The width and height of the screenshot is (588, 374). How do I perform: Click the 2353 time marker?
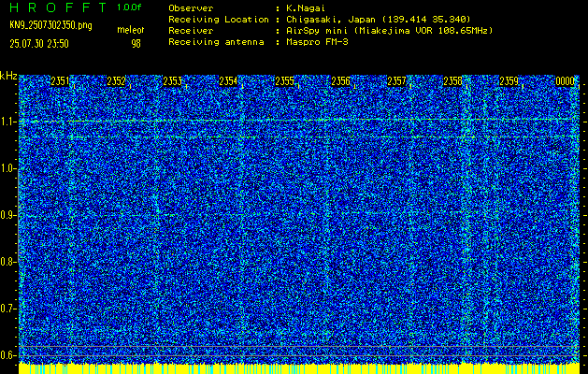[173, 81]
